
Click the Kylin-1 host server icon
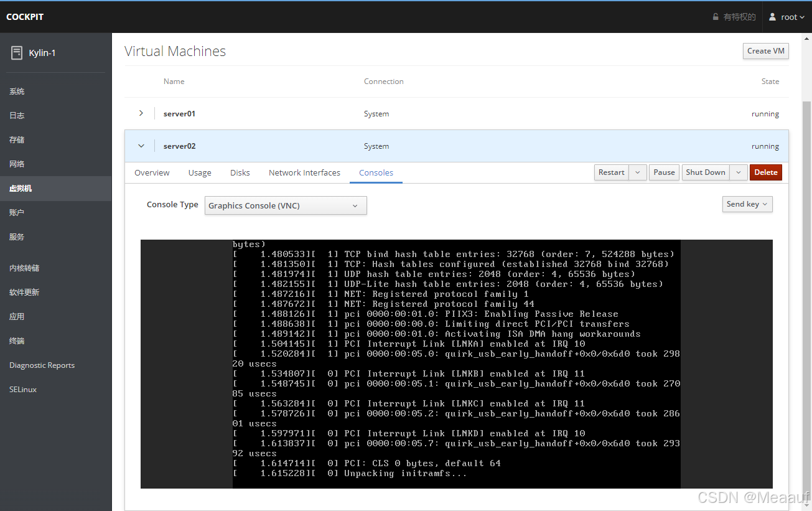tap(17, 53)
